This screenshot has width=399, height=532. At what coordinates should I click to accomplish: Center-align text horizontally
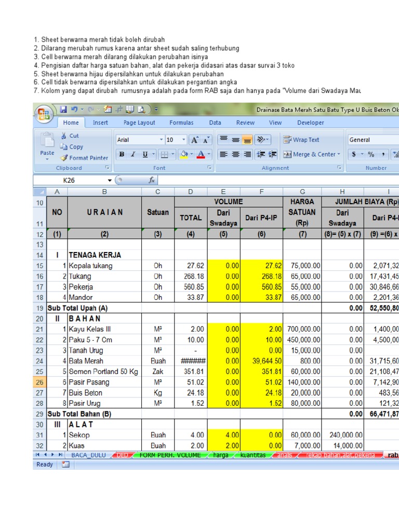235,154
